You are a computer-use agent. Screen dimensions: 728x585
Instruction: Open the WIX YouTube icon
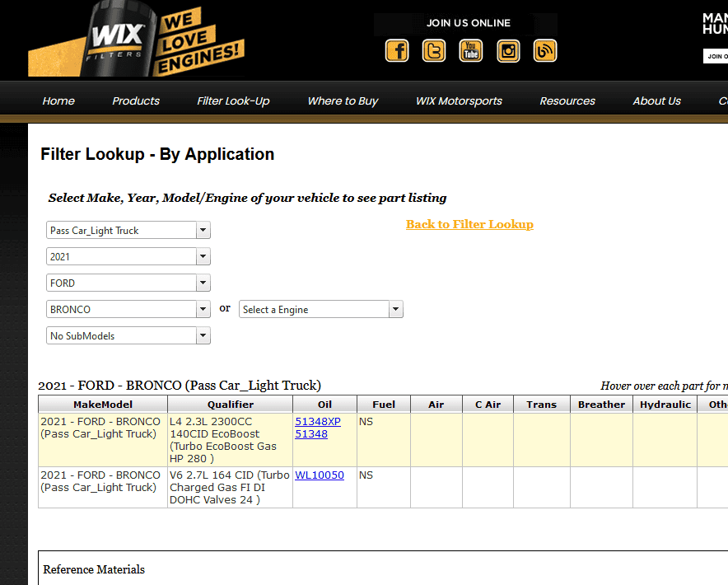coord(471,50)
